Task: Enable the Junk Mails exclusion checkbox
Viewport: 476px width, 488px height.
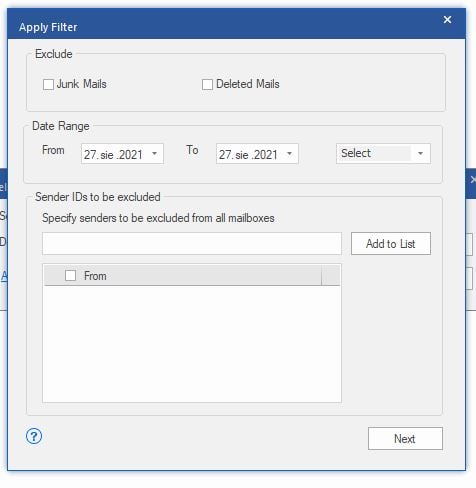Action: click(x=48, y=84)
